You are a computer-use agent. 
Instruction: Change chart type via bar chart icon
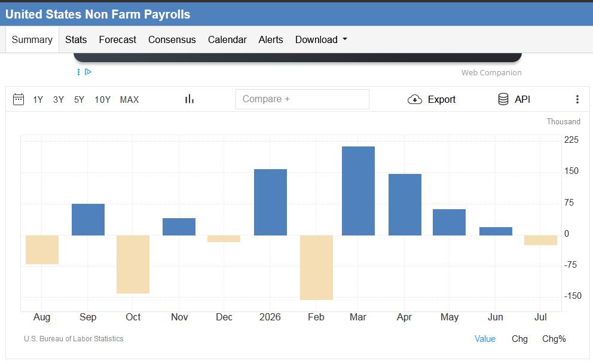[189, 99]
